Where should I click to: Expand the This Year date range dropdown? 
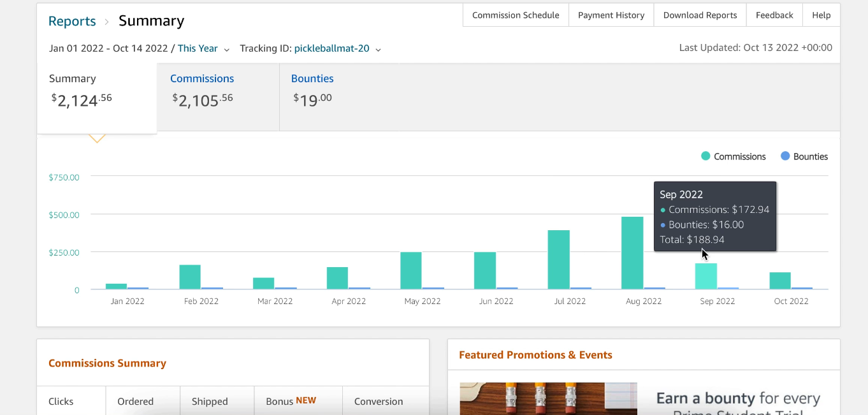coord(203,48)
